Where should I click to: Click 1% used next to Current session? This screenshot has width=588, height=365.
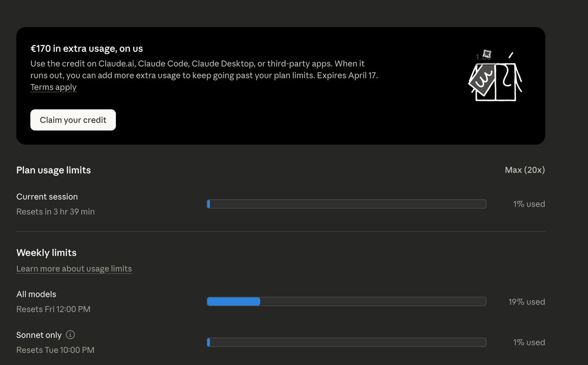[x=529, y=204]
